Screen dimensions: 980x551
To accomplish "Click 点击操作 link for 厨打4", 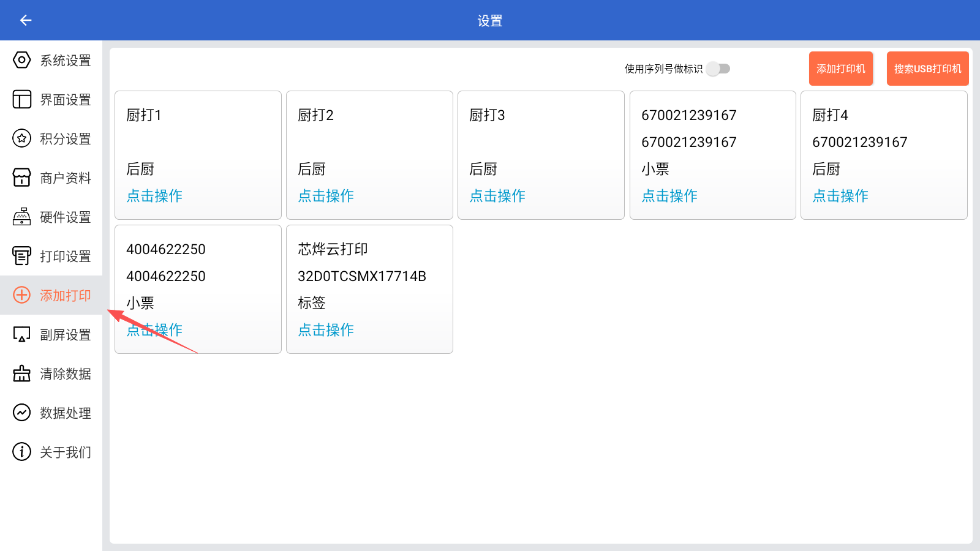I will click(x=840, y=196).
